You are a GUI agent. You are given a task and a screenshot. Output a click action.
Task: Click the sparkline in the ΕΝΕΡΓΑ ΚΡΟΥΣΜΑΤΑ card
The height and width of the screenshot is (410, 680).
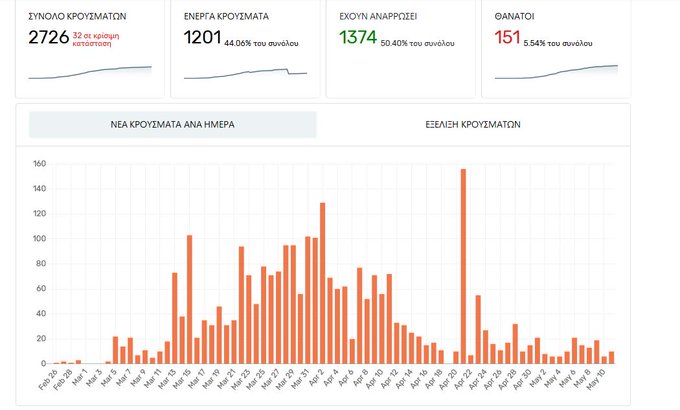tap(245, 74)
